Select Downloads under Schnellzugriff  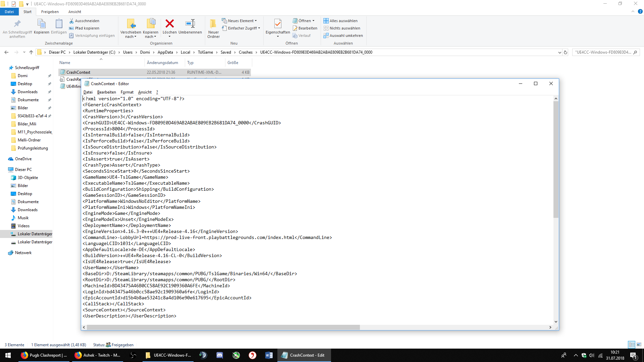pyautogui.click(x=28, y=92)
